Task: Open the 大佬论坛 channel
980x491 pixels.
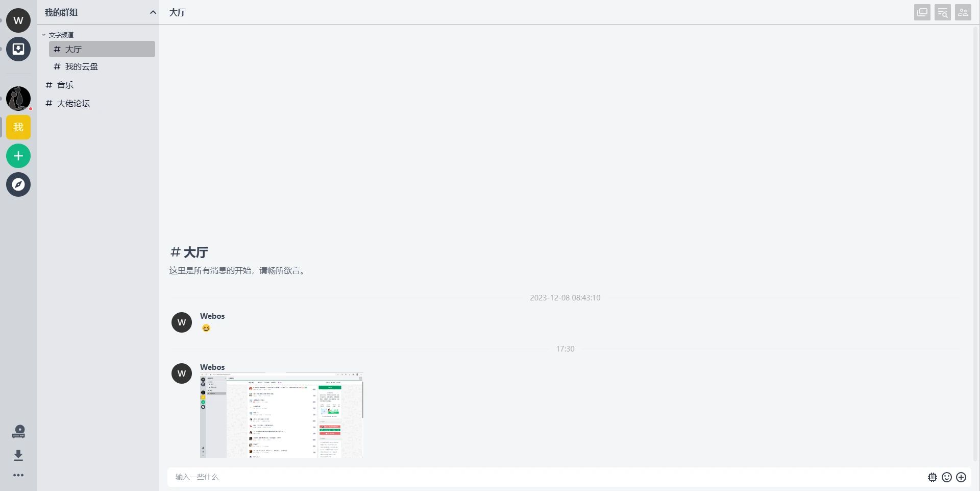Action: click(73, 103)
